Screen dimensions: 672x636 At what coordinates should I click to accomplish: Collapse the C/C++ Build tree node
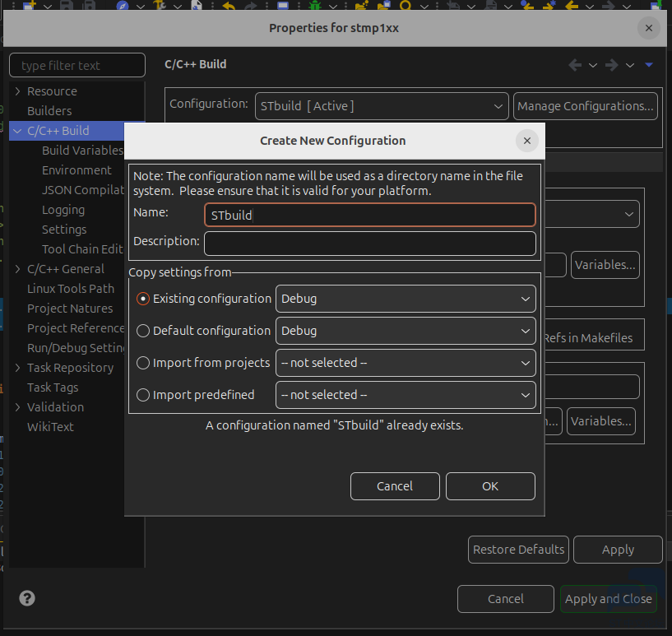(17, 131)
